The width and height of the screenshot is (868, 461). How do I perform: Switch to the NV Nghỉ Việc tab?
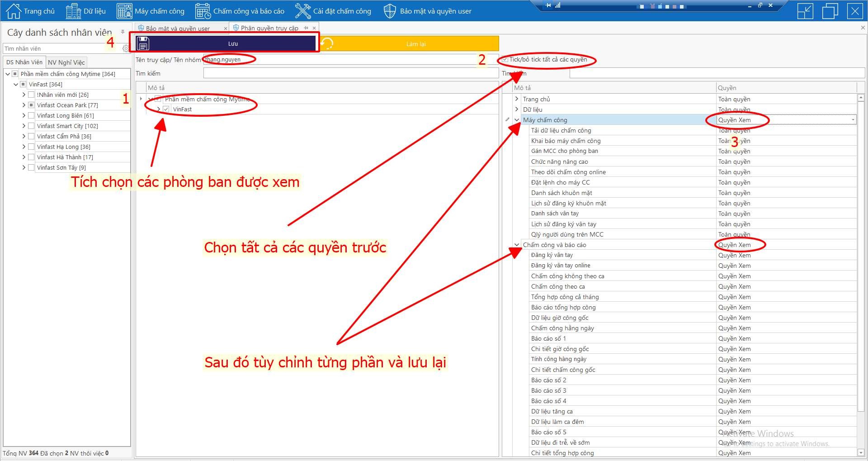pyautogui.click(x=66, y=62)
